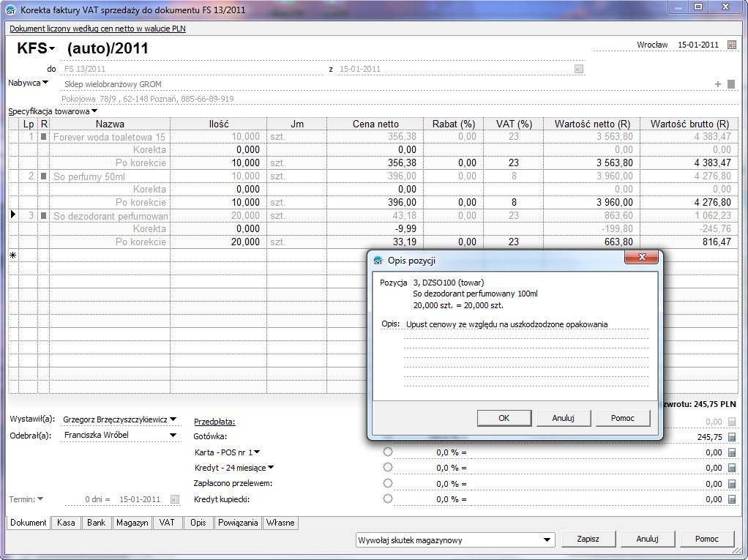748x560 pixels.
Task: Open the Wywołaj skutek magazynowy combo box
Action: (x=547, y=540)
